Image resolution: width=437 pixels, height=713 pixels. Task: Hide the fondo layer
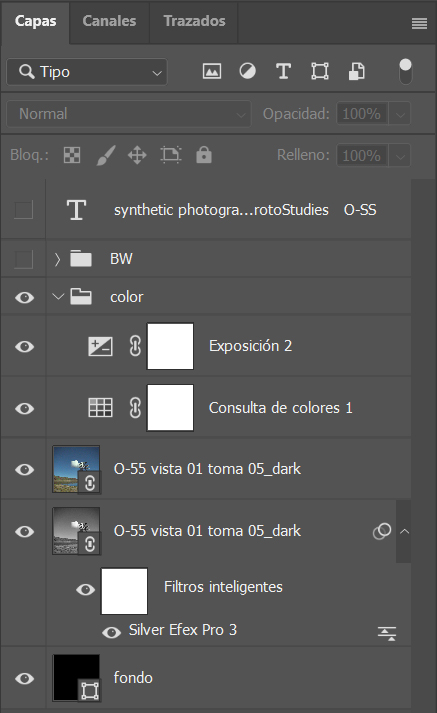tap(25, 678)
